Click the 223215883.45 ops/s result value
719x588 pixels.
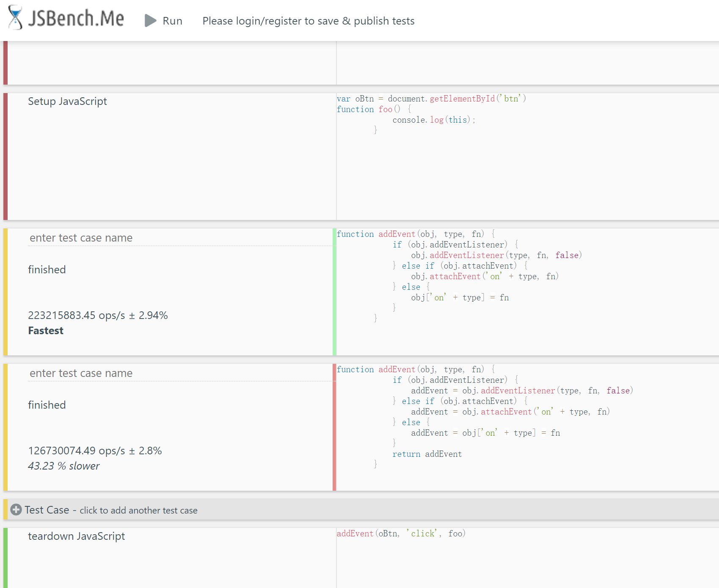tap(98, 315)
